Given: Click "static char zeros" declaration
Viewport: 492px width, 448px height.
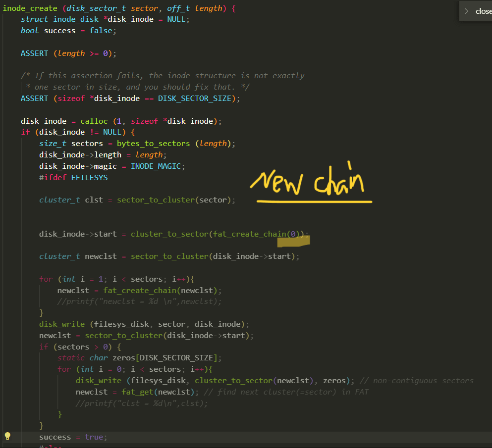Looking at the screenshot, I should coord(137,358).
